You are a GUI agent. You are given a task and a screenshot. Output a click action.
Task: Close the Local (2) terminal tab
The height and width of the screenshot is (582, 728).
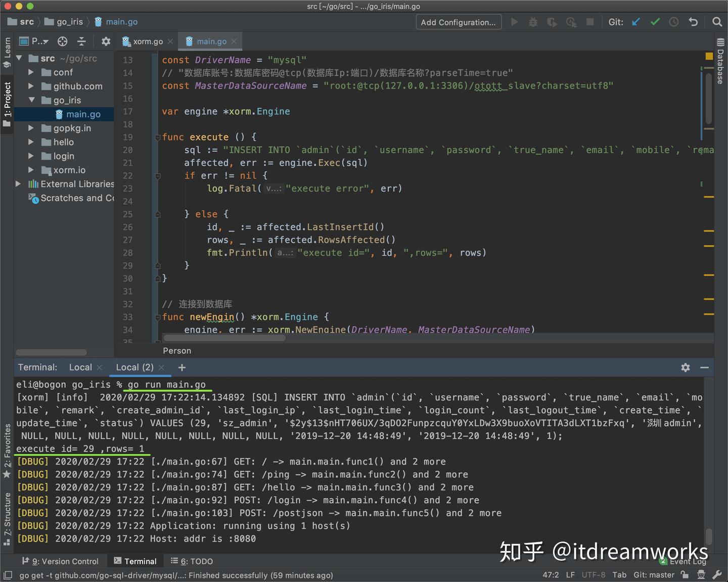tap(161, 368)
